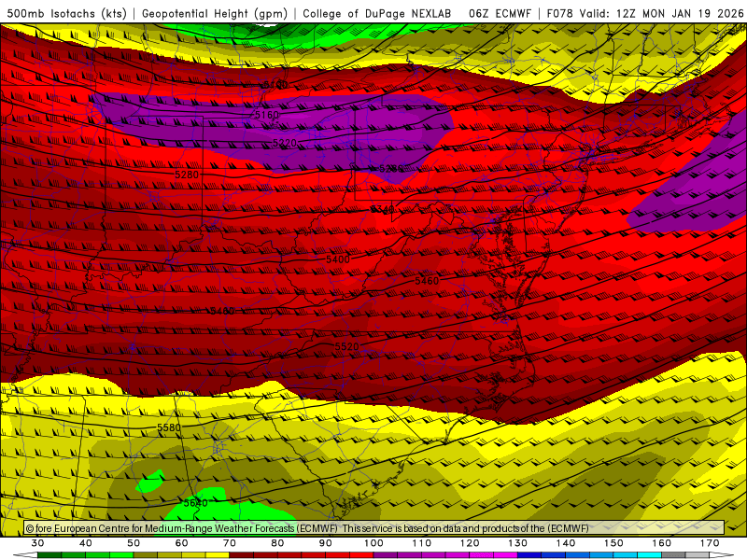The height and width of the screenshot is (560, 747).
Task: Click the bright yellow swatch ending at tick 70
Action: (x=218, y=555)
